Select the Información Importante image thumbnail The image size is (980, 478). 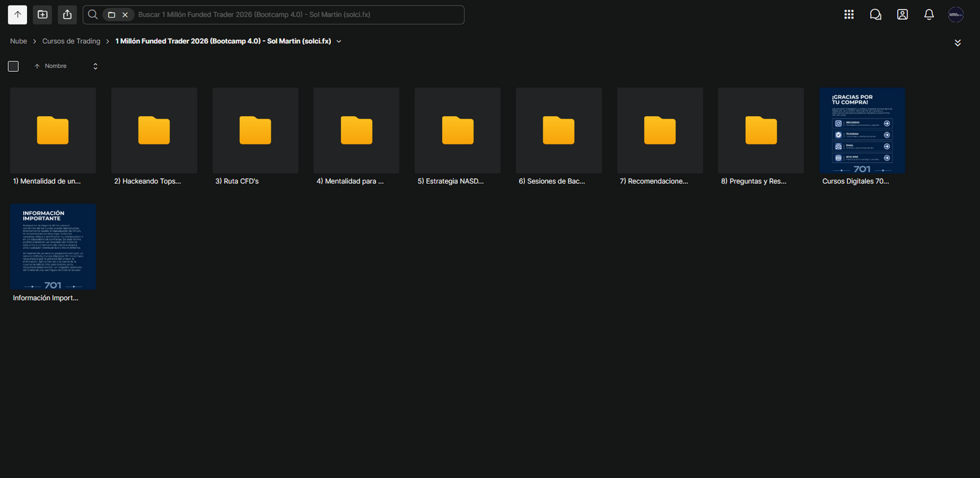[53, 253]
